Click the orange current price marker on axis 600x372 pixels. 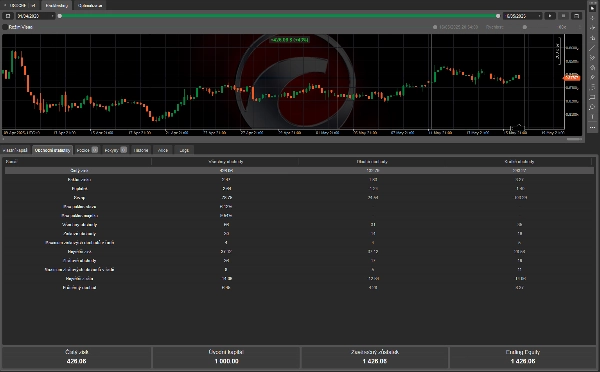pyautogui.click(x=572, y=78)
